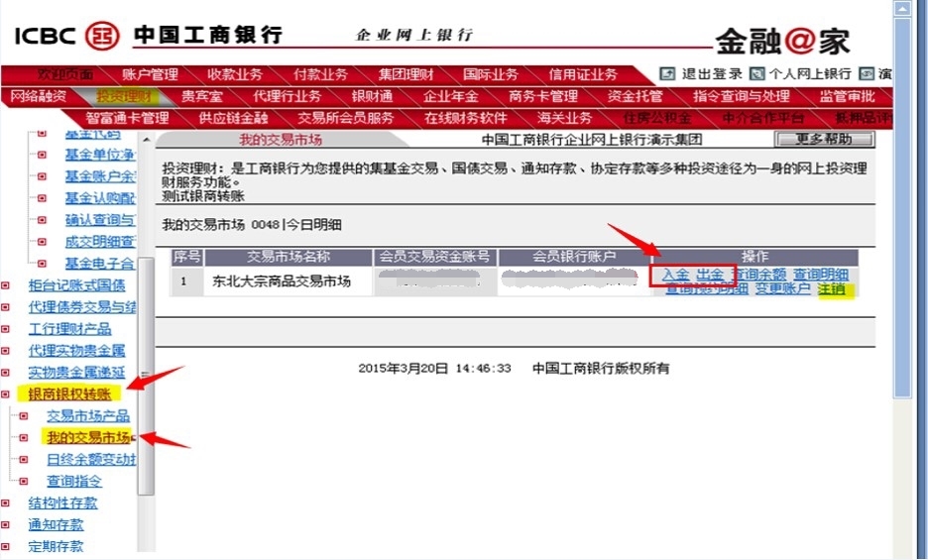Click the red bullet icon beside 银商银权转账

(x=6, y=394)
